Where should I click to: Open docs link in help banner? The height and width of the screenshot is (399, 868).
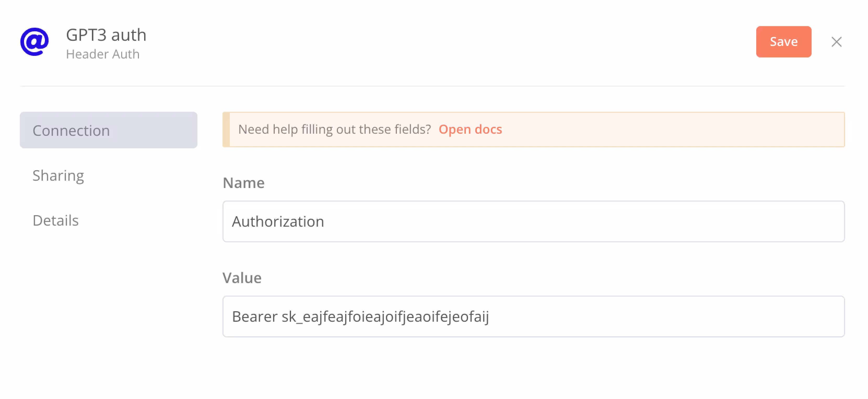(x=470, y=130)
